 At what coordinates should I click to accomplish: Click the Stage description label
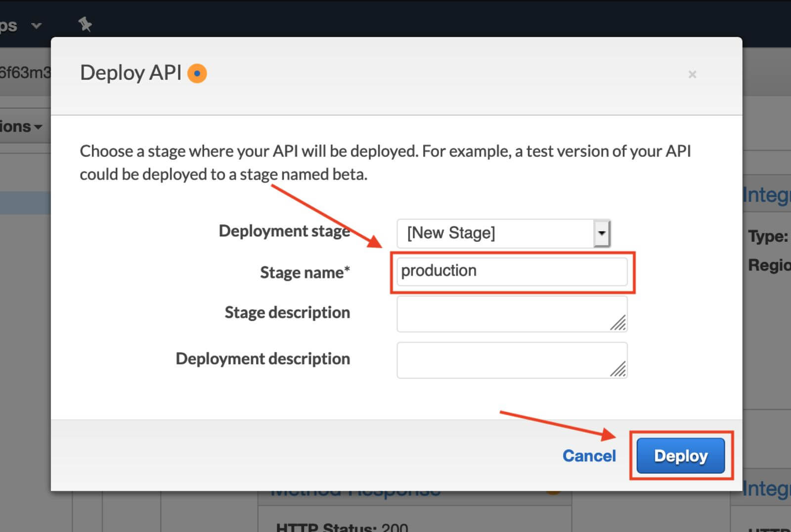(287, 312)
